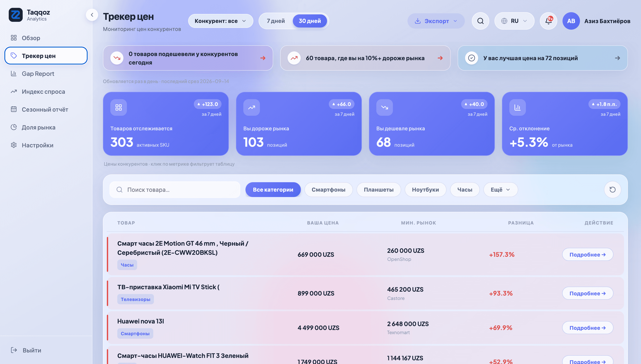Viewport: 641px width, 364px height.
Task: Follow the red arrow on 60 товара banner
Action: click(440, 58)
